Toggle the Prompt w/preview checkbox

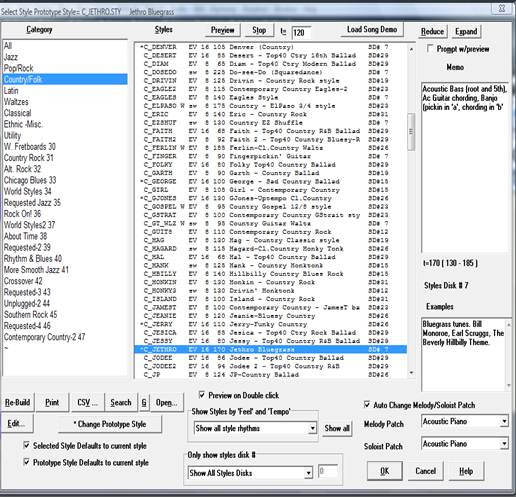tap(430, 49)
